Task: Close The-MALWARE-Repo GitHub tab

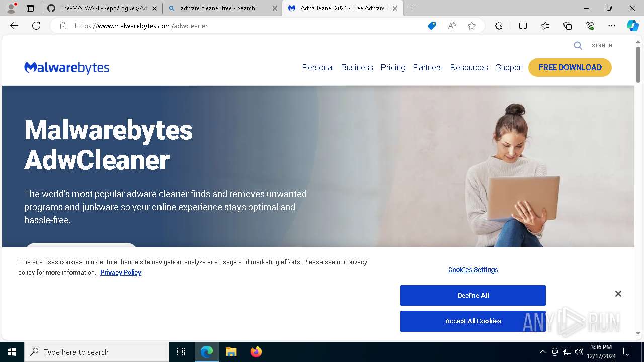Action: [154, 8]
